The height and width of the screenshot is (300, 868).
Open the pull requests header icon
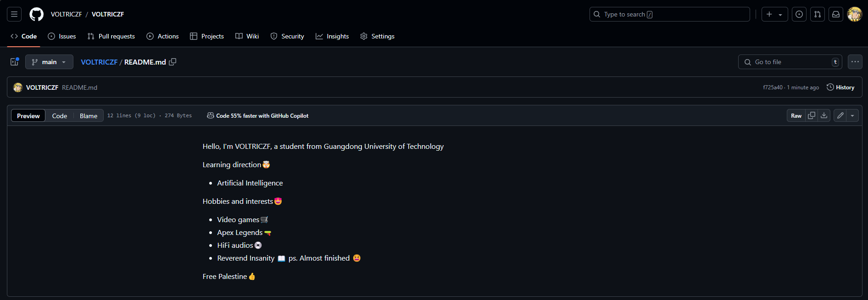point(818,14)
